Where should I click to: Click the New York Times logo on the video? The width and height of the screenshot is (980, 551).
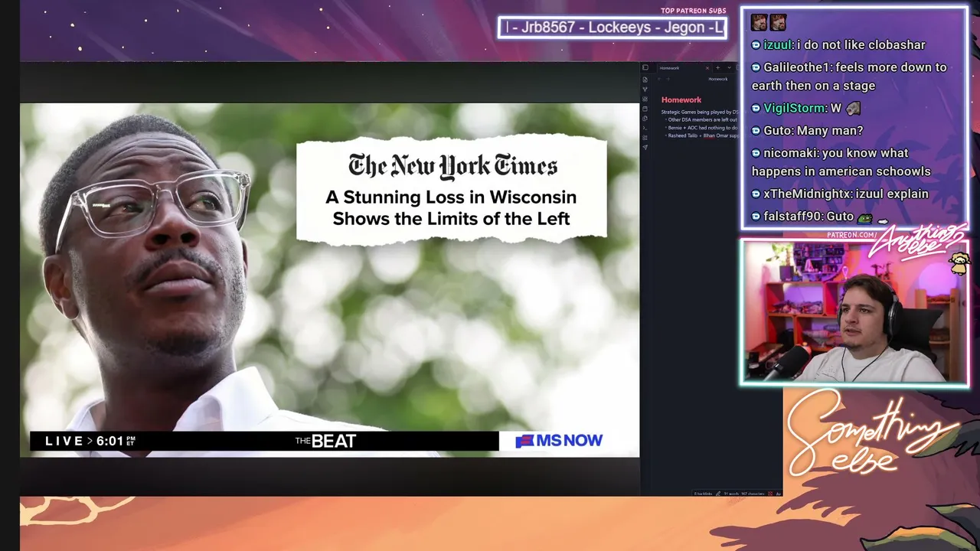452,166
